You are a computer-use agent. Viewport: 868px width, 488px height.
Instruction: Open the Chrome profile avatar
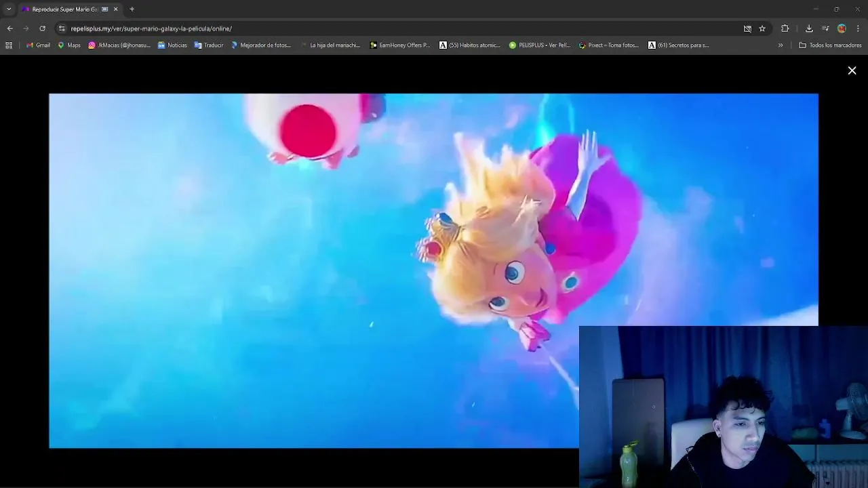coord(842,28)
